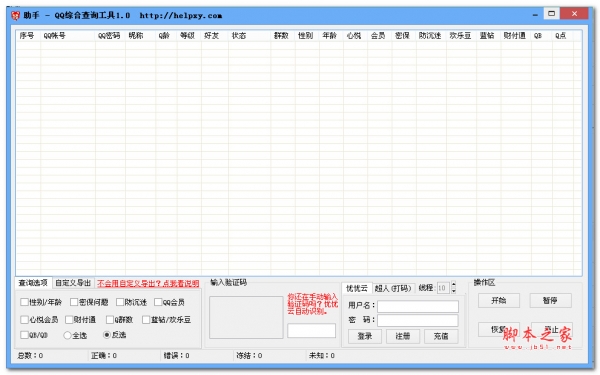The width and height of the screenshot is (600, 375).
Task: Click the 密保 column header
Action: click(404, 36)
